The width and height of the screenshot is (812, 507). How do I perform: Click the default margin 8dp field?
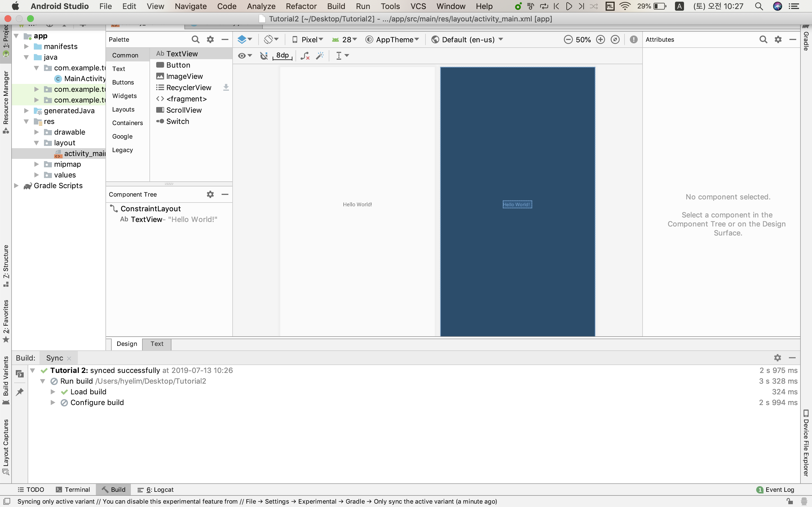coord(282,55)
